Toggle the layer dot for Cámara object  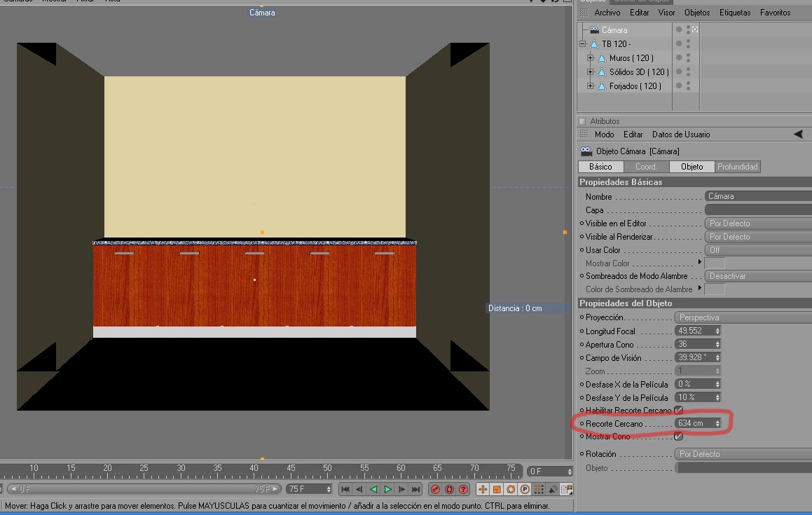click(x=679, y=29)
